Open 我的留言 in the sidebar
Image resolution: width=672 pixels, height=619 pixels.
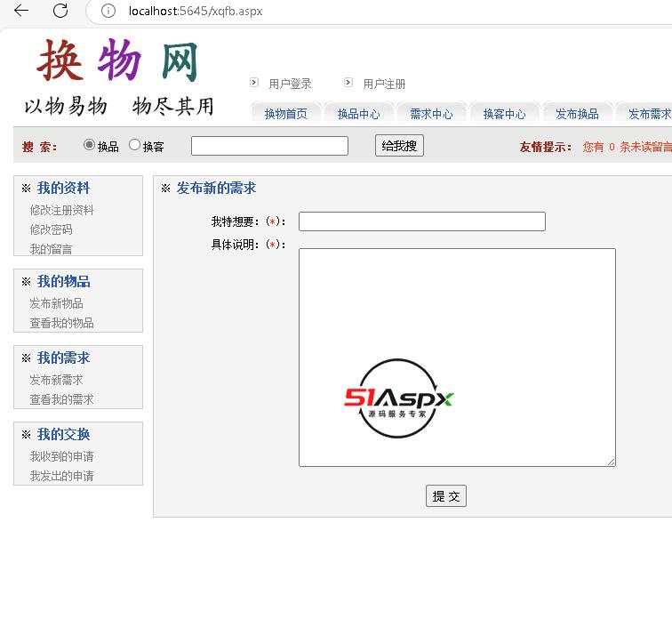tap(51, 249)
